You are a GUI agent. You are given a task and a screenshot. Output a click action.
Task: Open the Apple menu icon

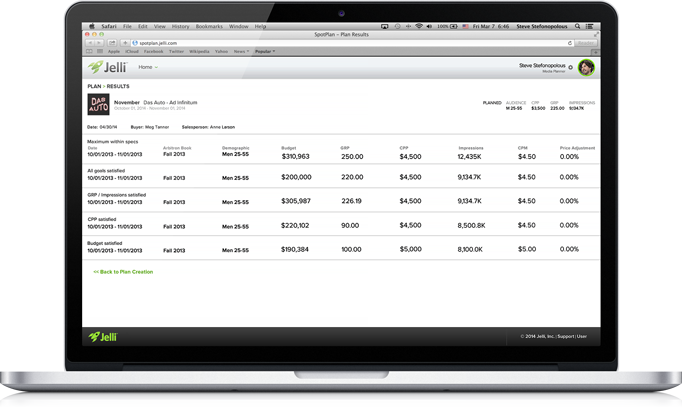point(92,27)
